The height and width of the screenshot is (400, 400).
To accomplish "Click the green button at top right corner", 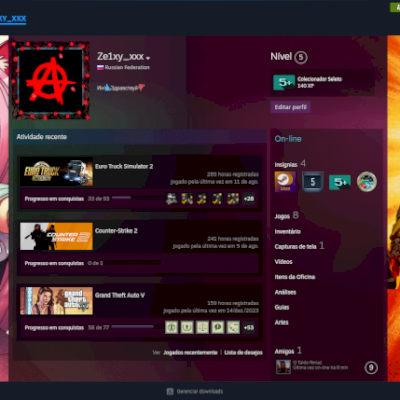I will point(395,7).
